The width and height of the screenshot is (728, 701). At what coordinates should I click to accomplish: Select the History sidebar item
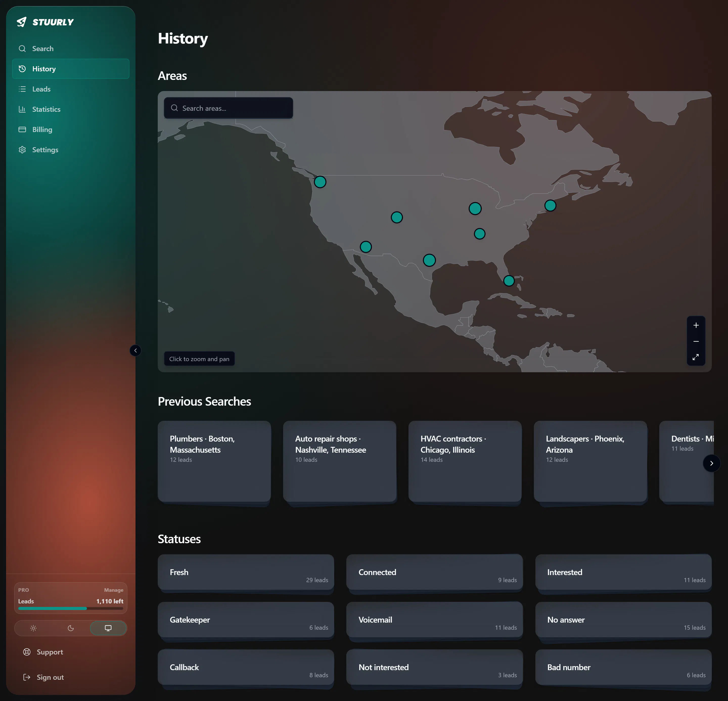[71, 69]
